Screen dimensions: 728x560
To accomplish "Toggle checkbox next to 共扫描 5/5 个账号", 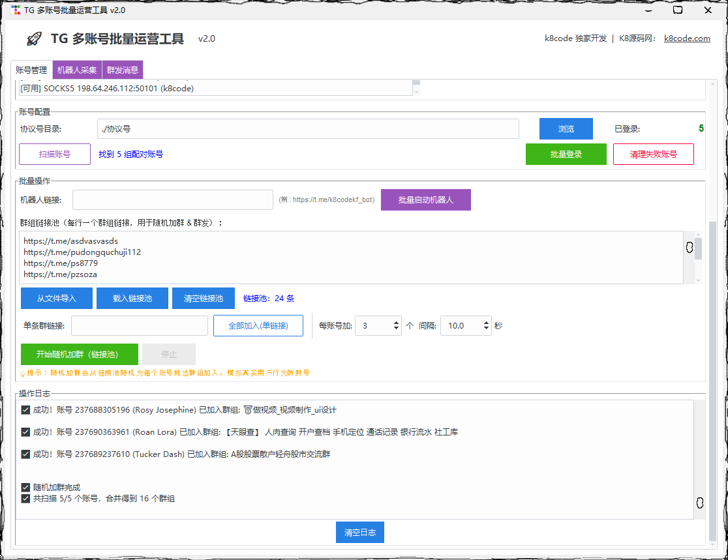I will pyautogui.click(x=26, y=499).
